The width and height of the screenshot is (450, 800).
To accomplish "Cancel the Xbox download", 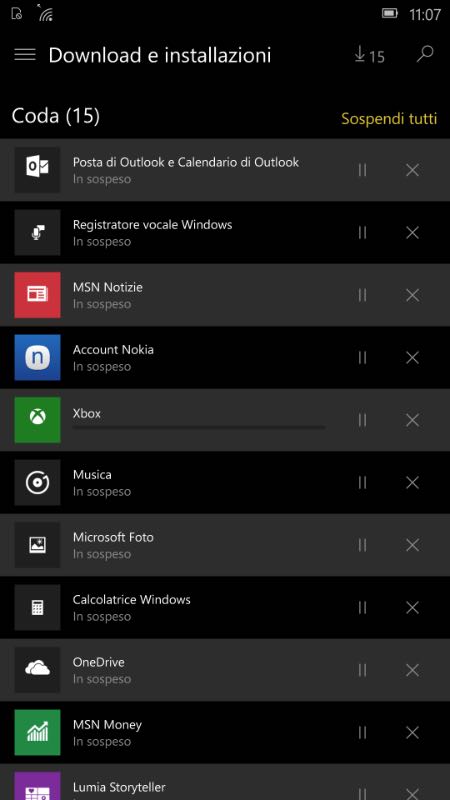I will point(412,420).
